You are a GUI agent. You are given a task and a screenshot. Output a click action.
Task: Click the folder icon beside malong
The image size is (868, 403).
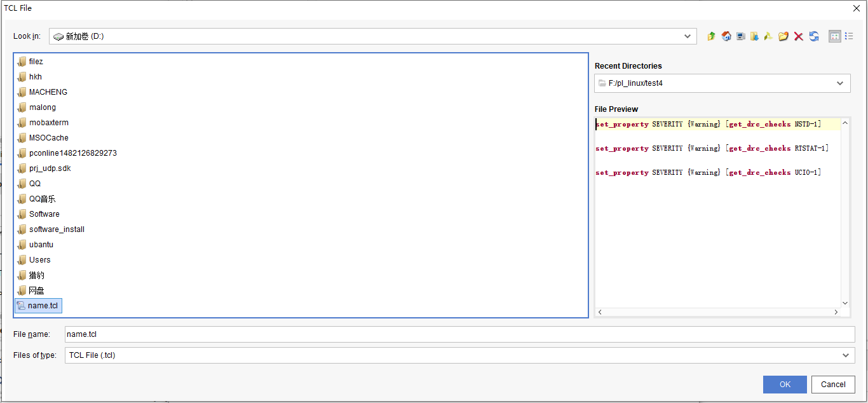[x=22, y=107]
